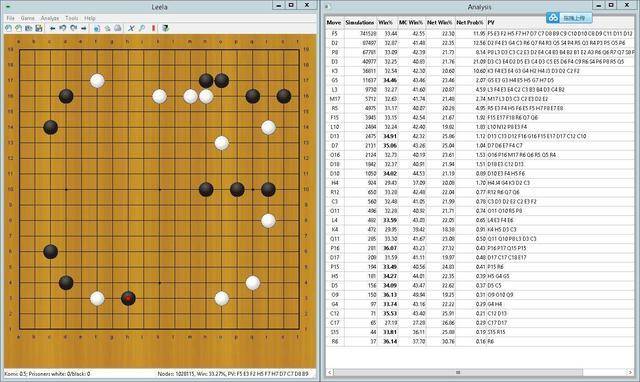
Task: Click the white stone at R8
Action: pos(268,221)
